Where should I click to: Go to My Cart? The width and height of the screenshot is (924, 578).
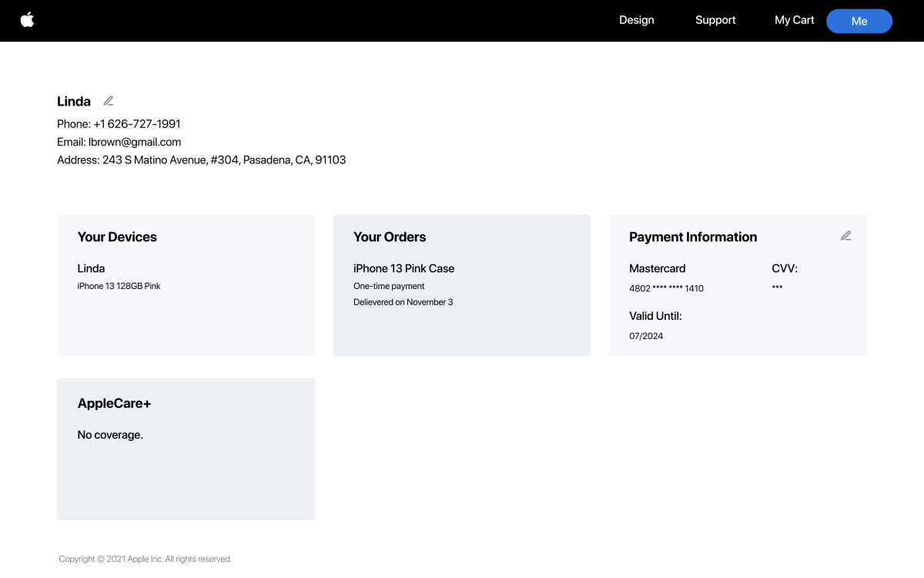795,20
